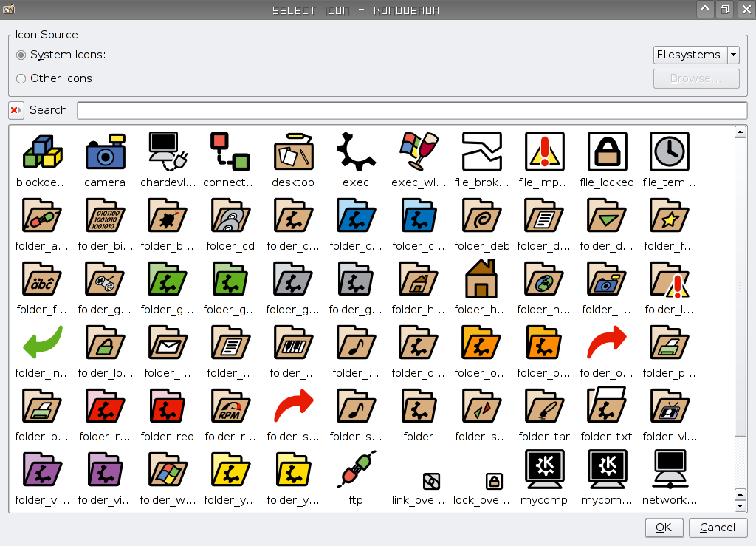756x546 pixels.
Task: Select the exec gear icon
Action: [356, 151]
